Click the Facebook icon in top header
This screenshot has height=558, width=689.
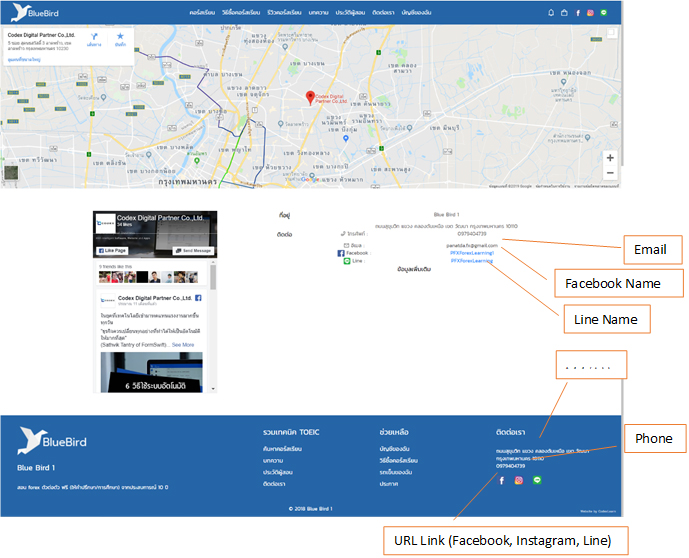pyautogui.click(x=577, y=13)
